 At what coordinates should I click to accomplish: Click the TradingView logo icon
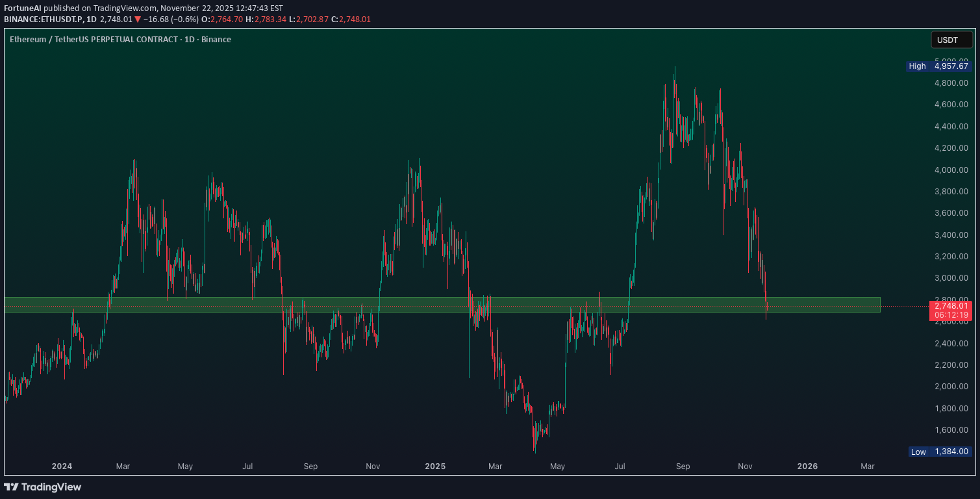[x=11, y=487]
